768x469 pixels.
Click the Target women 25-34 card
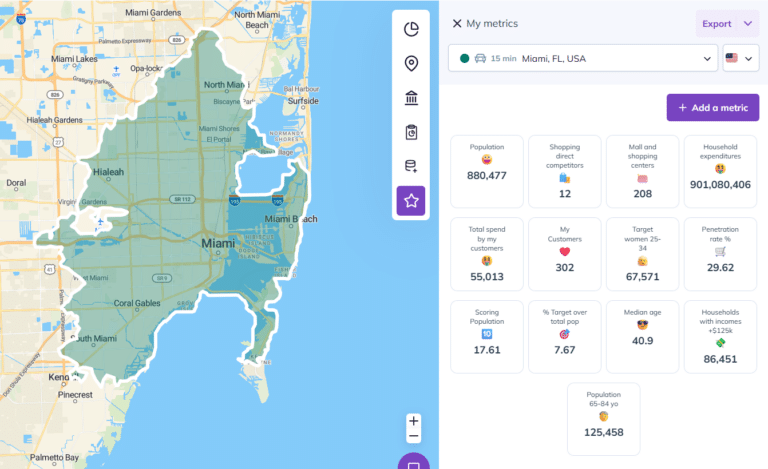click(x=643, y=254)
